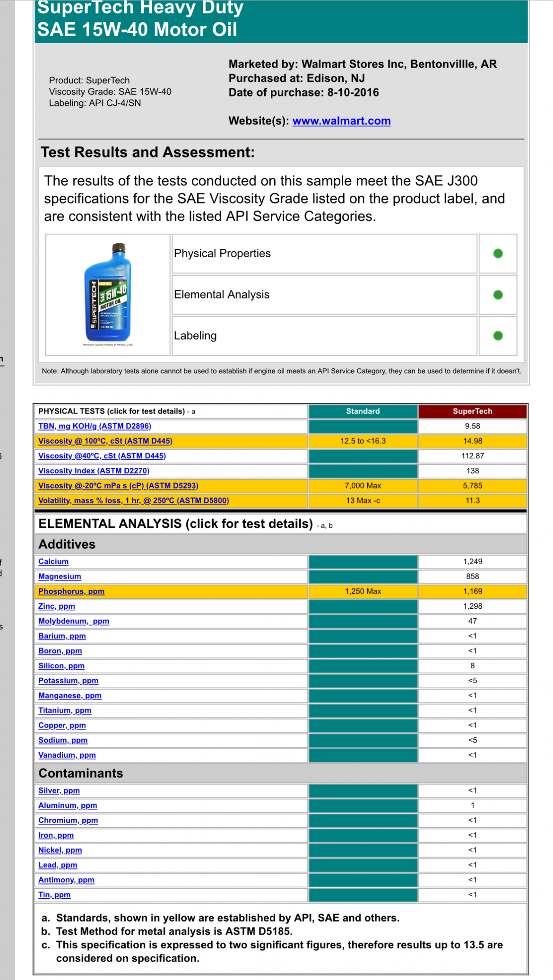The width and height of the screenshot is (553, 980).
Task: Select the 47 Molybdenum value
Action: (x=473, y=621)
